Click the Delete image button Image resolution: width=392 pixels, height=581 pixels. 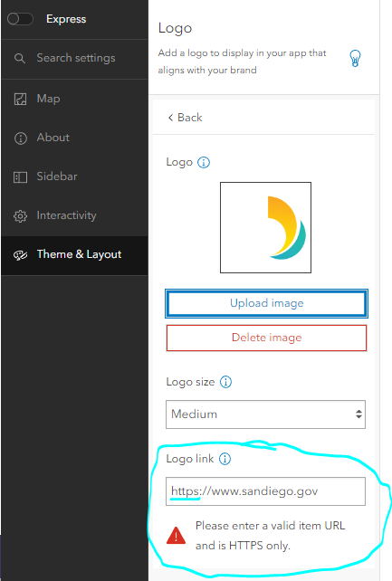[x=266, y=338]
